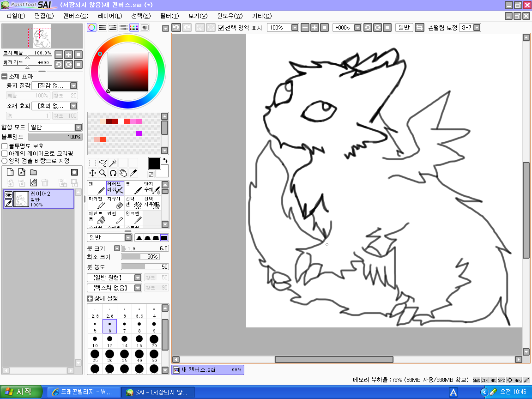Pick the magenta swatch in the palette

(139, 133)
